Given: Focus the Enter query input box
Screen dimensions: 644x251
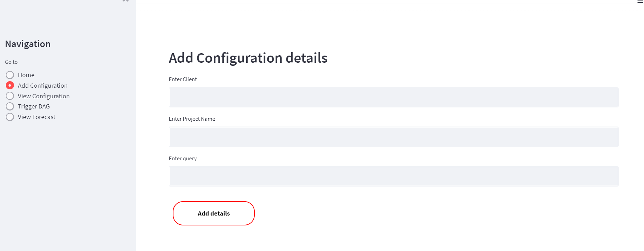Looking at the screenshot, I should coord(393,176).
